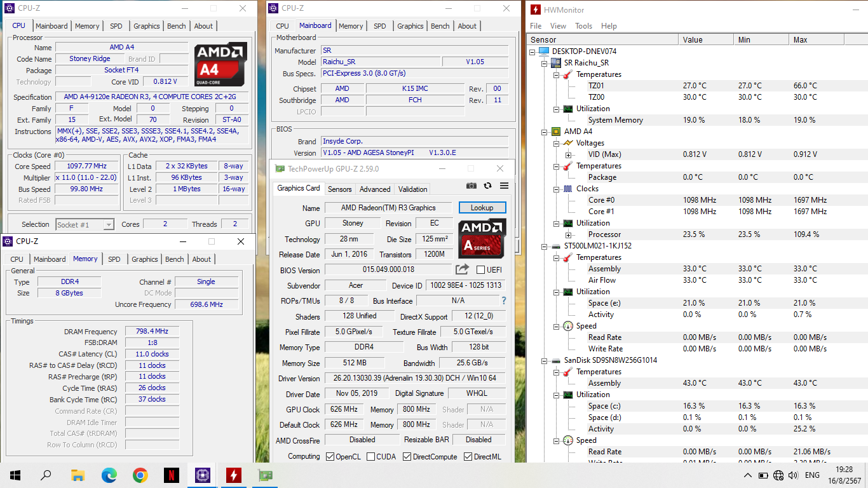Screen dimensions: 868x488
Task: Collapse the SR Raichu_SR tree node
Action: (544, 62)
